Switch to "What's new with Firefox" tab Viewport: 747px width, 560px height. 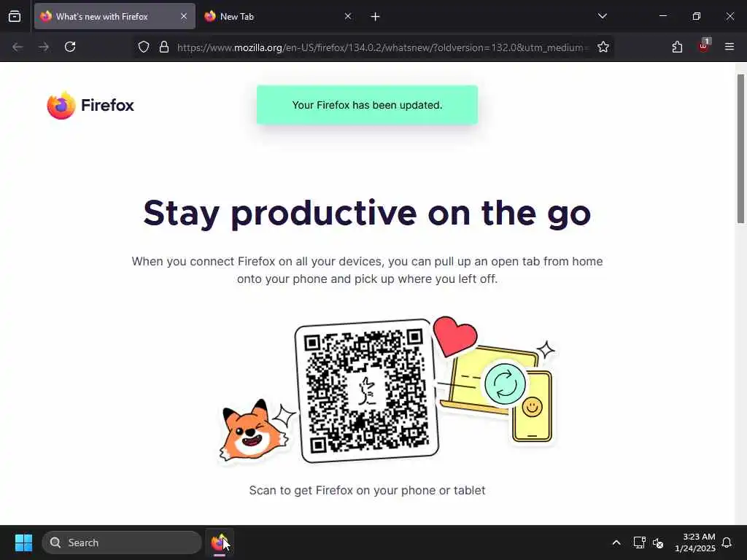[115, 16]
